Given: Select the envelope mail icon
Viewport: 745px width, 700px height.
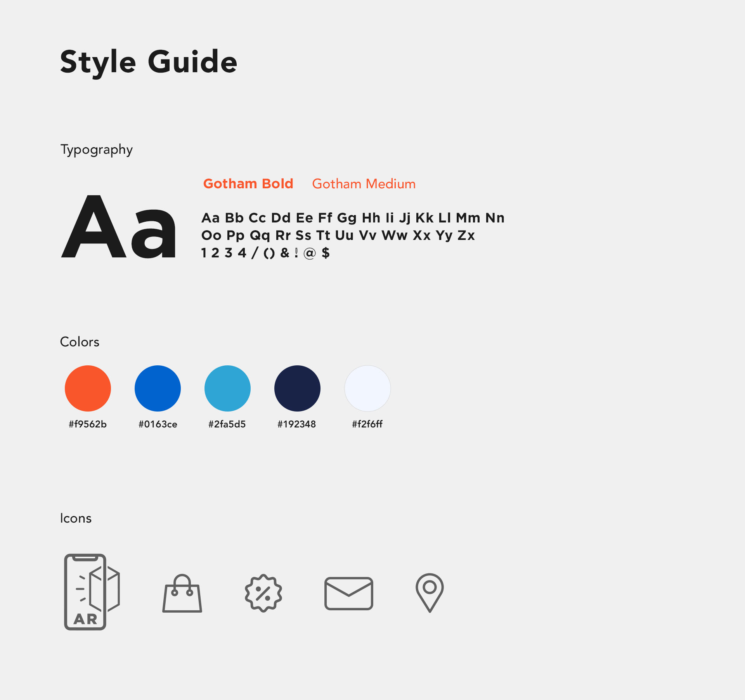Looking at the screenshot, I should point(349,593).
